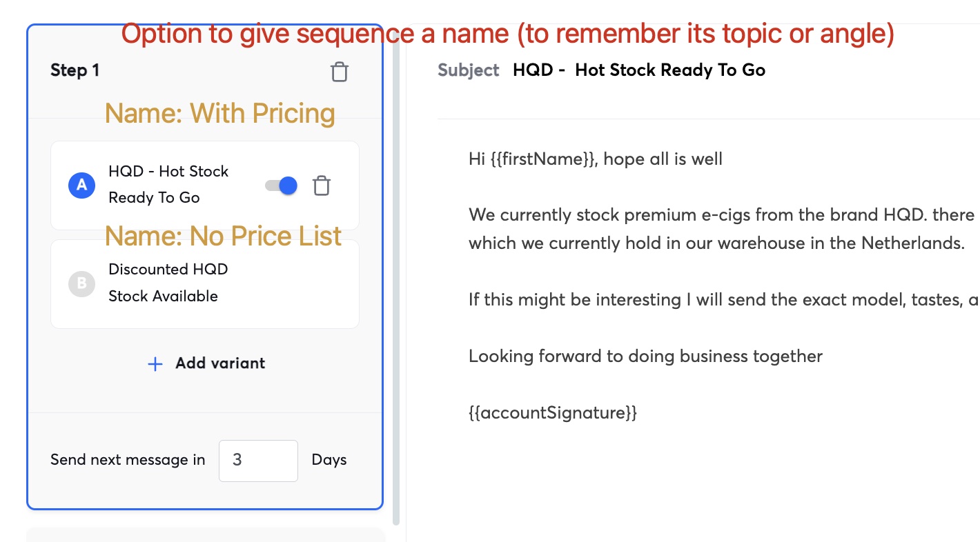Screen dimensions: 980x542
Task: Click the "If this might be interesting" line
Action: (x=718, y=300)
